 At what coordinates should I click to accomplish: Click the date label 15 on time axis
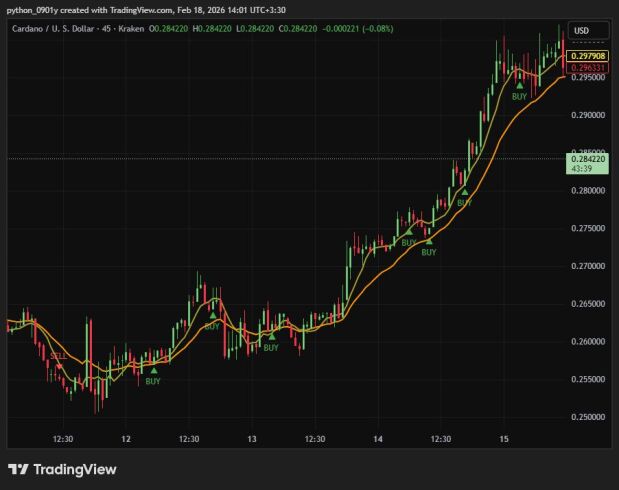click(504, 439)
